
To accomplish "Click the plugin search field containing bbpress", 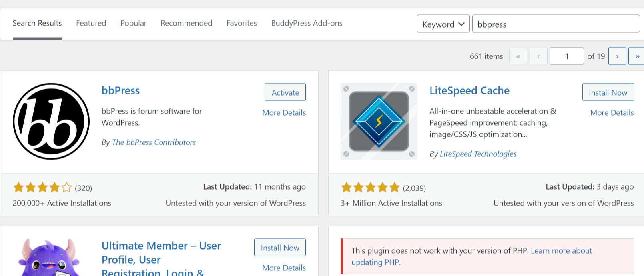I will [556, 24].
